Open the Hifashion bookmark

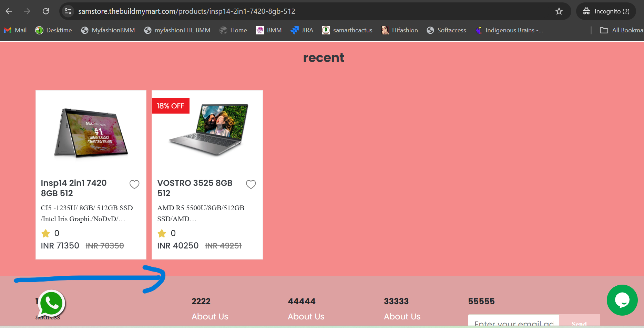400,30
